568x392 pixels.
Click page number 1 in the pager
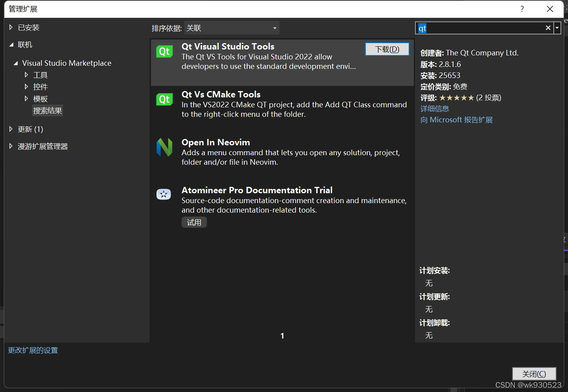(282, 336)
